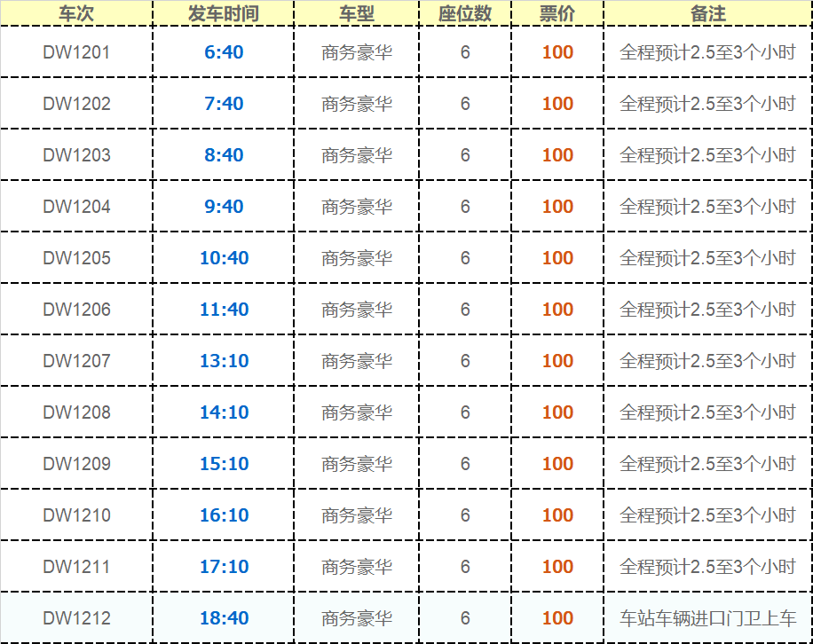The image size is (813, 644).
Task: Click the 7:40 departure time
Action: click(x=224, y=104)
